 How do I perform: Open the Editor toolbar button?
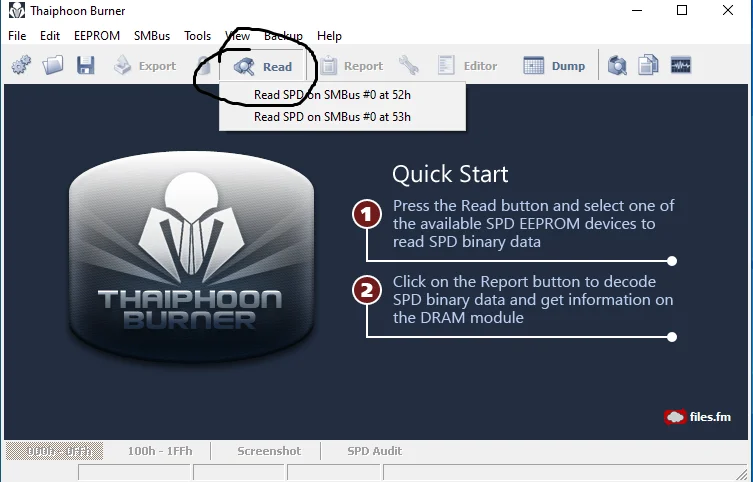pyautogui.click(x=467, y=66)
